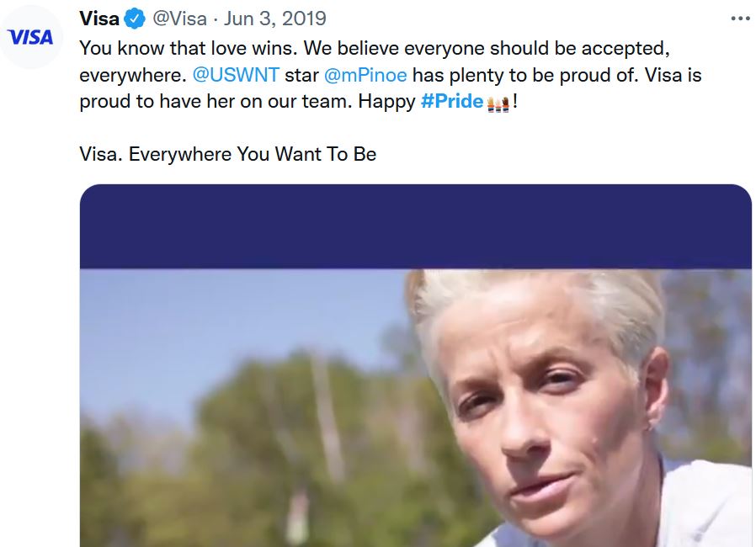Click the dark blue banner atop the video
756x547 pixels.
415,227
